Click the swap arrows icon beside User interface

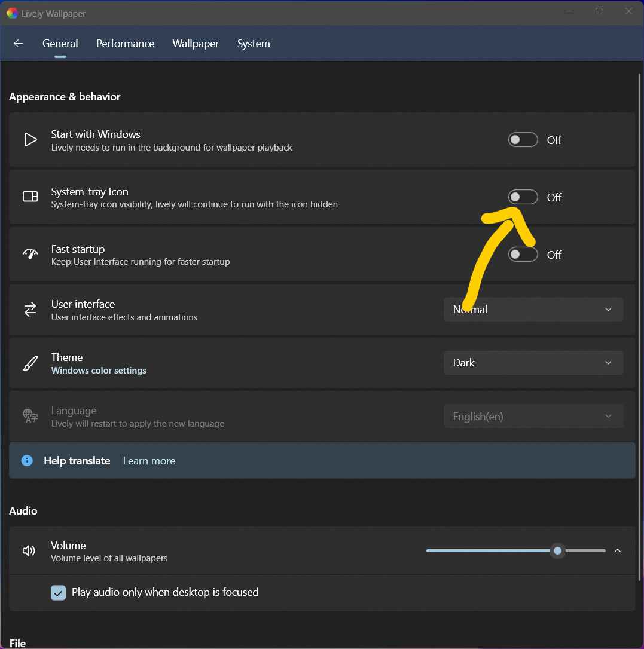click(30, 310)
